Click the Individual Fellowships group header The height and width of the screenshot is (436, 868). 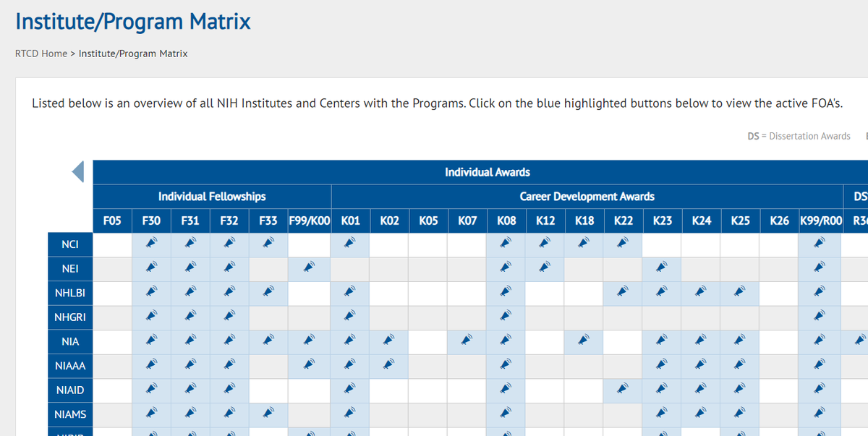click(212, 196)
